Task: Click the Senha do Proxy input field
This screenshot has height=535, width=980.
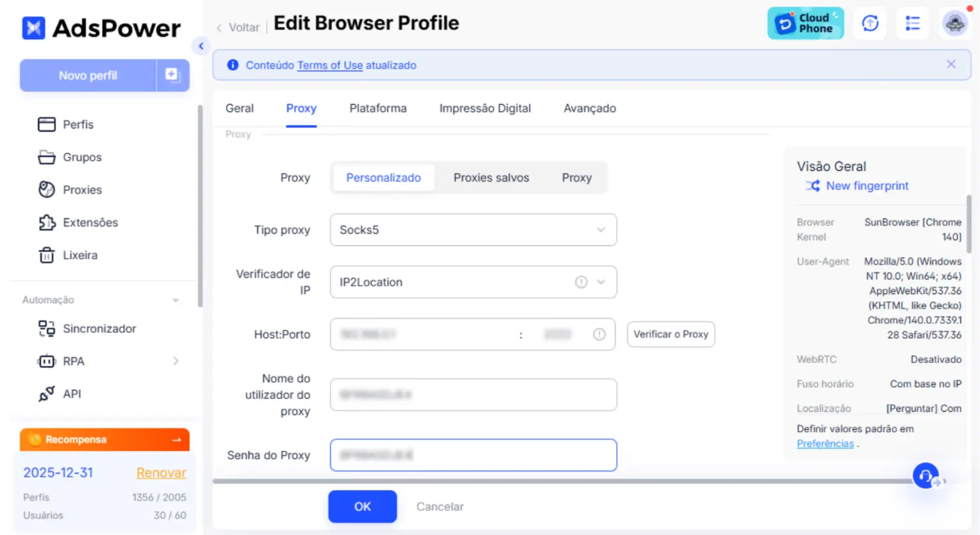Action: coord(473,455)
